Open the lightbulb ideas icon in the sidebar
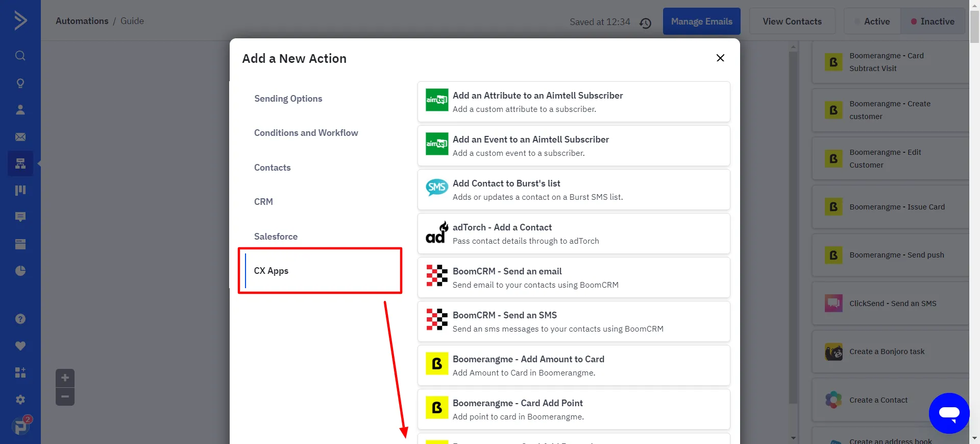Viewport: 980px width, 444px height. point(20,83)
